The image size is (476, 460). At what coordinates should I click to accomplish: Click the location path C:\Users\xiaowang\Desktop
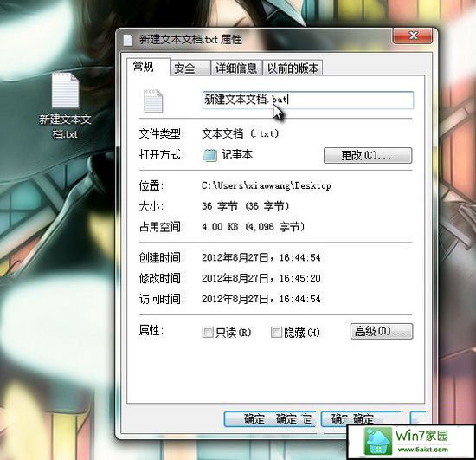pos(267,185)
